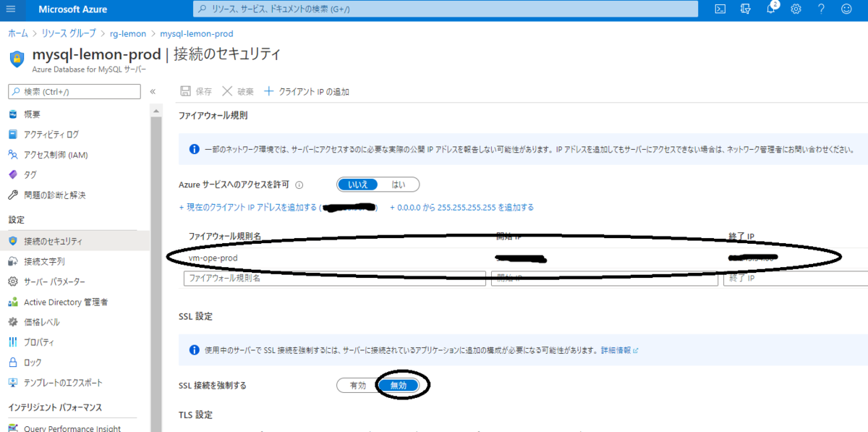This screenshot has height=432, width=868.
Task: Click the 保存 toolbar button
Action: click(x=196, y=92)
